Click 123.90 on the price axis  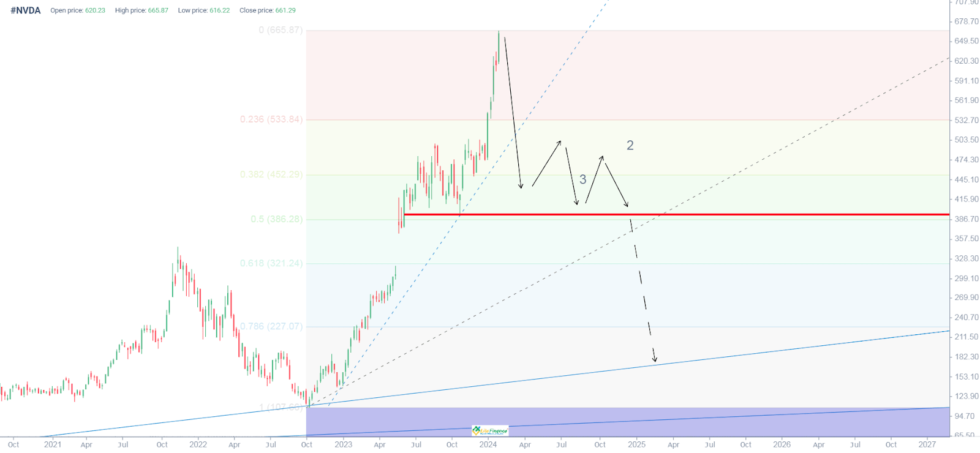[x=967, y=397]
